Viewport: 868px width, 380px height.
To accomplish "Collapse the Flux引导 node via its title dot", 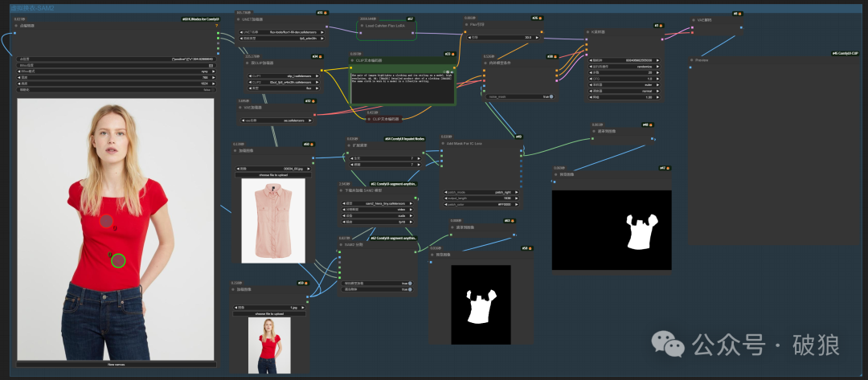I will coord(467,25).
